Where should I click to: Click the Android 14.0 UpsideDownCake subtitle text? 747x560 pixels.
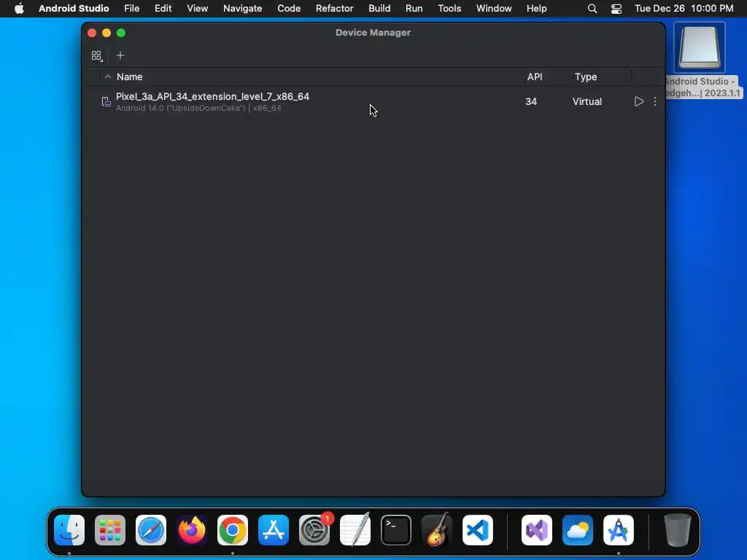coord(198,108)
